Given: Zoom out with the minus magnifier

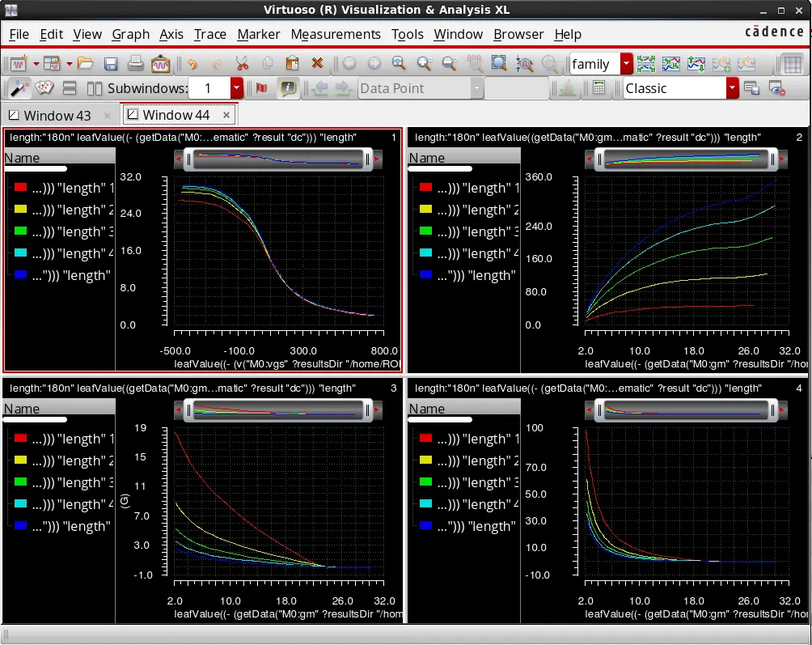Looking at the screenshot, I should pos(450,64).
